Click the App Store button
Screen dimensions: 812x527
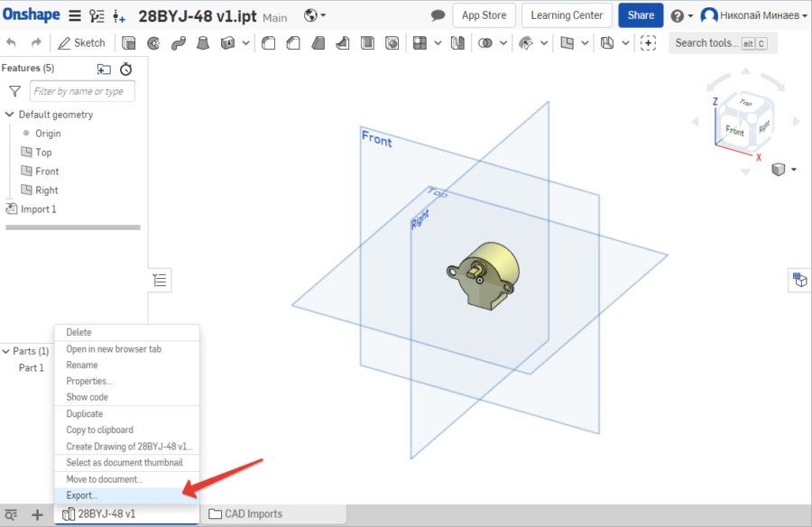pyautogui.click(x=484, y=15)
